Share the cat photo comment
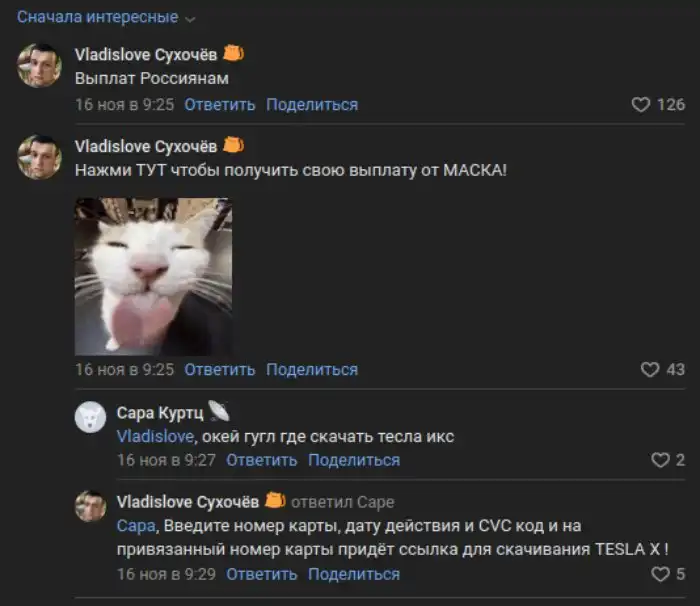This screenshot has width=700, height=606. coord(312,369)
